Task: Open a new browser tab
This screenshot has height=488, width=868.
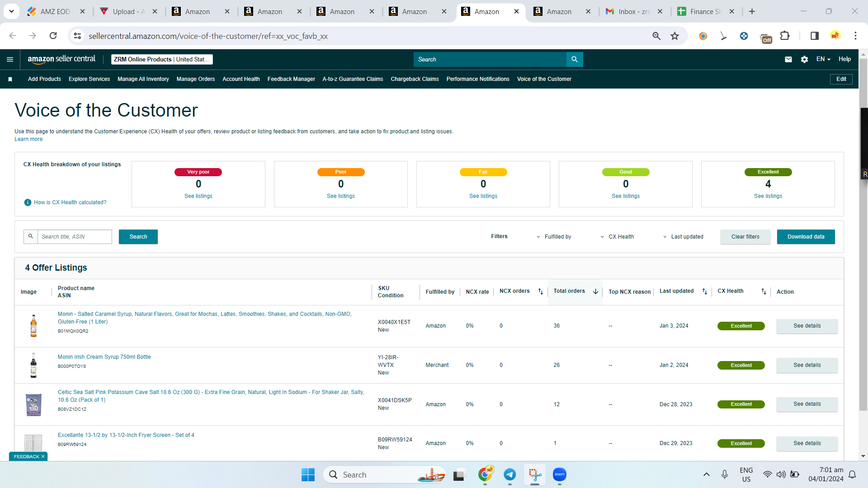Action: click(x=752, y=11)
